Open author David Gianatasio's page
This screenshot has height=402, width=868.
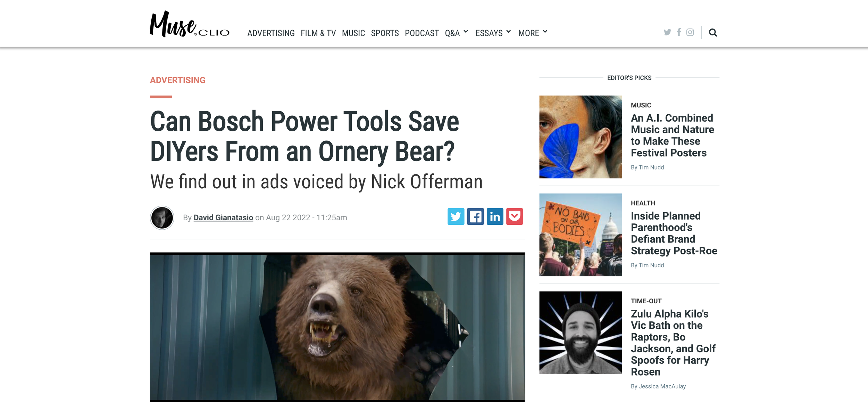tap(223, 218)
